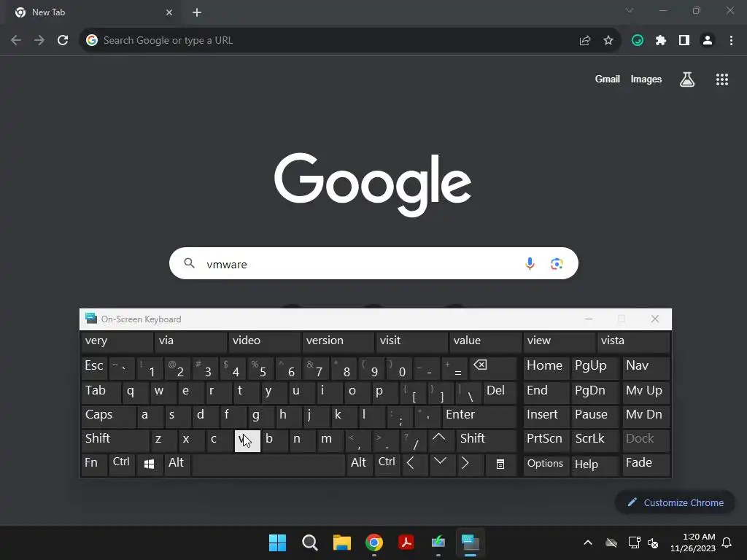
Task: Open the Chrome tab search chevron
Action: [630, 10]
